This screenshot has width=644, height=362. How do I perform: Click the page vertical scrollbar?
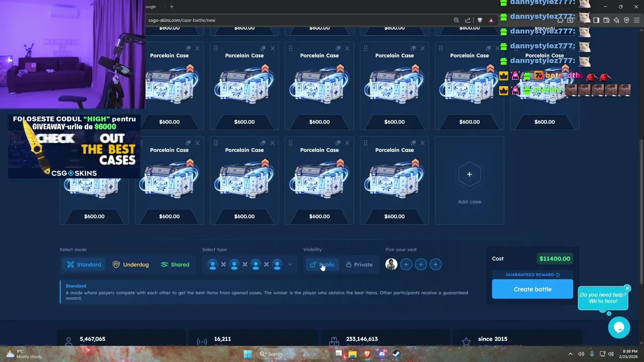coord(641,211)
